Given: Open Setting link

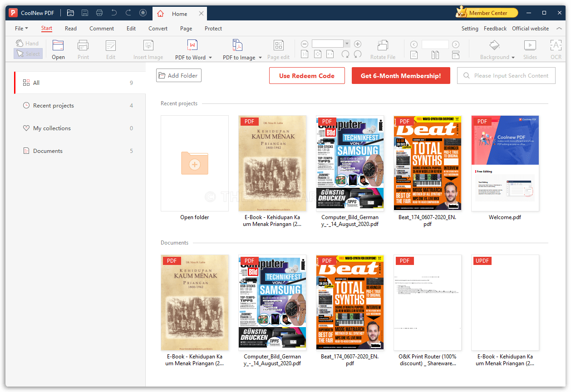Looking at the screenshot, I should [470, 29].
